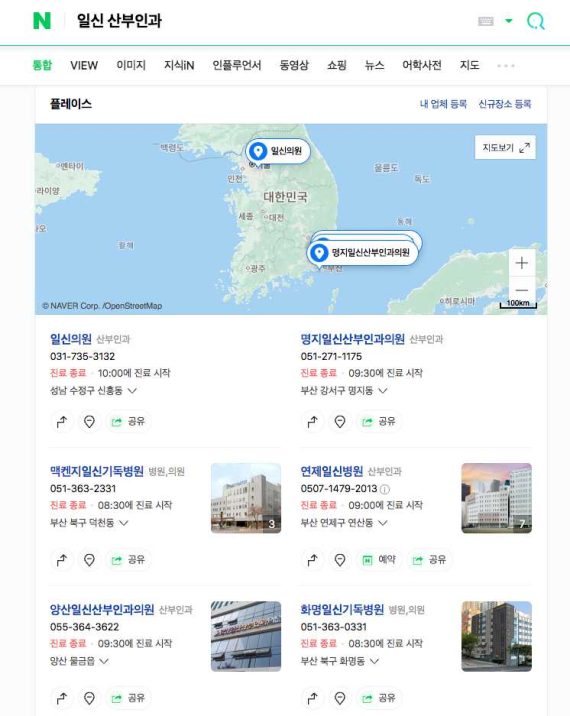Open the 맥켄지일신기독병원 place link
Image resolution: width=570 pixels, height=716 pixels.
click(97, 471)
